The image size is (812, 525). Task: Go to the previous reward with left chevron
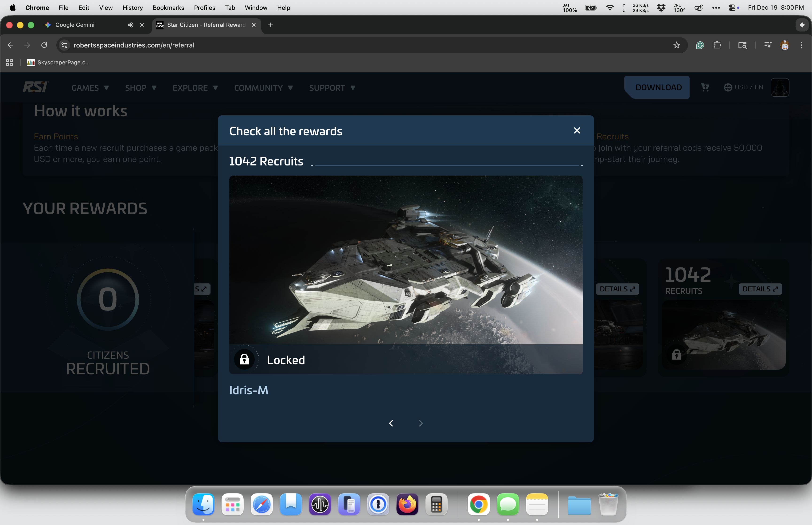391,423
